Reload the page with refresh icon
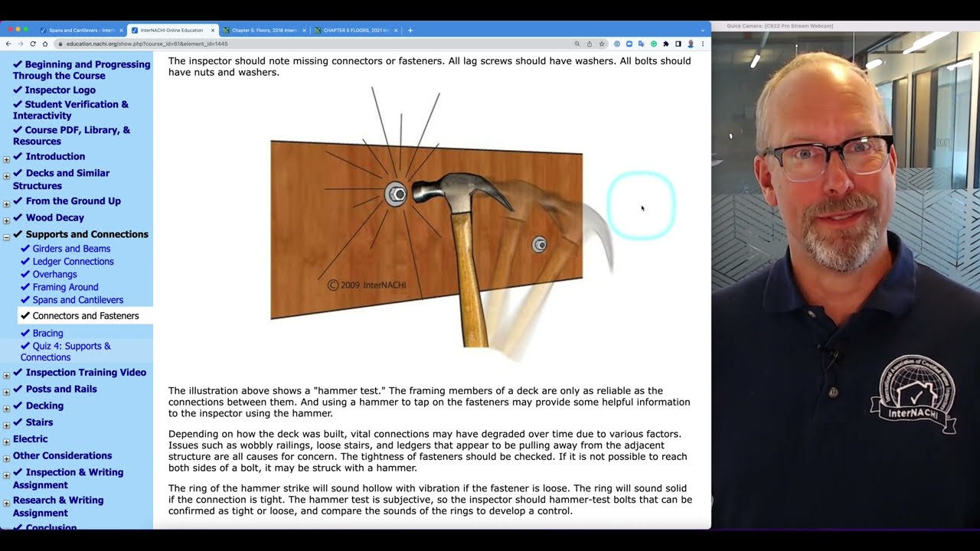Screen dimensions: 980x551 tap(33, 44)
